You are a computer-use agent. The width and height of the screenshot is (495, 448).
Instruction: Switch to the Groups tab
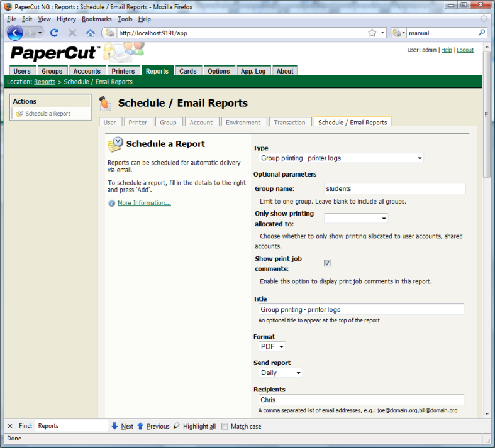point(52,71)
